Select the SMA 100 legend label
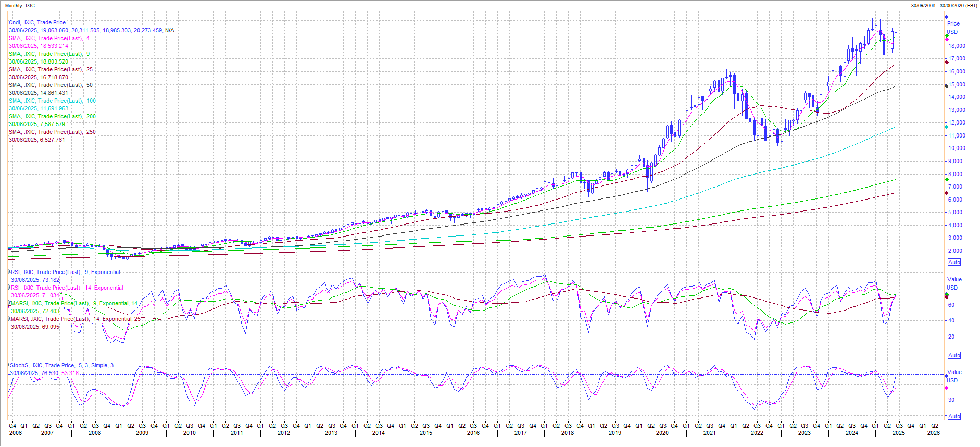The height and width of the screenshot is (447, 980). click(52, 101)
